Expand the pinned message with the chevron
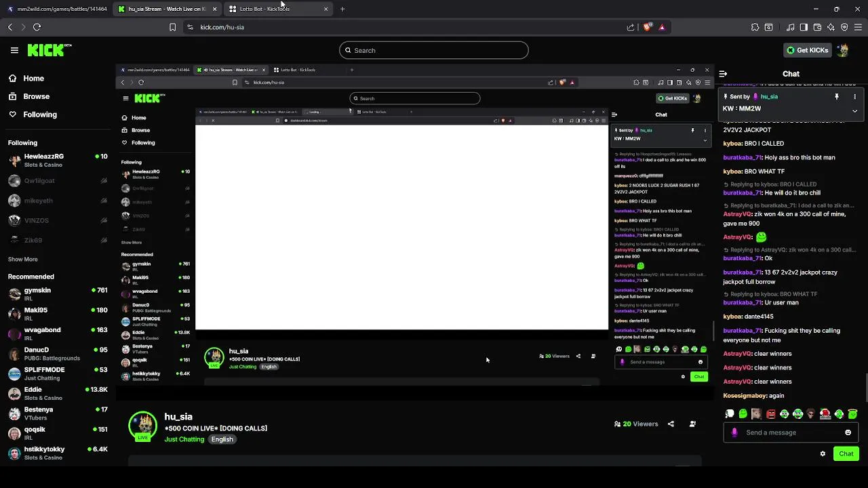Viewport: 868px width, 488px height. pos(854,110)
